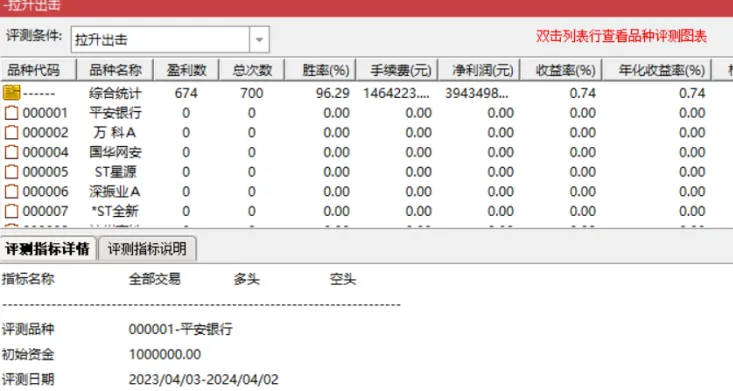This screenshot has width=733, height=391.
Task: Sort by 总次数 column header
Action: click(252, 70)
